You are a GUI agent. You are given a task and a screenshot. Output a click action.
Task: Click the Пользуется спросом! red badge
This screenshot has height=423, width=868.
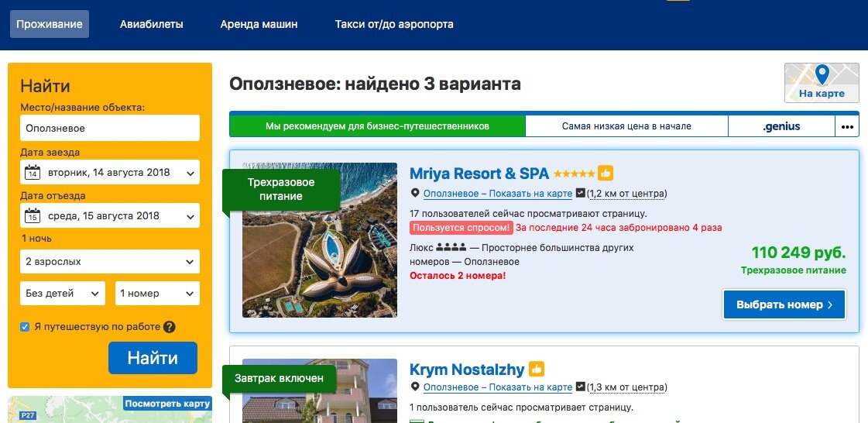point(461,228)
